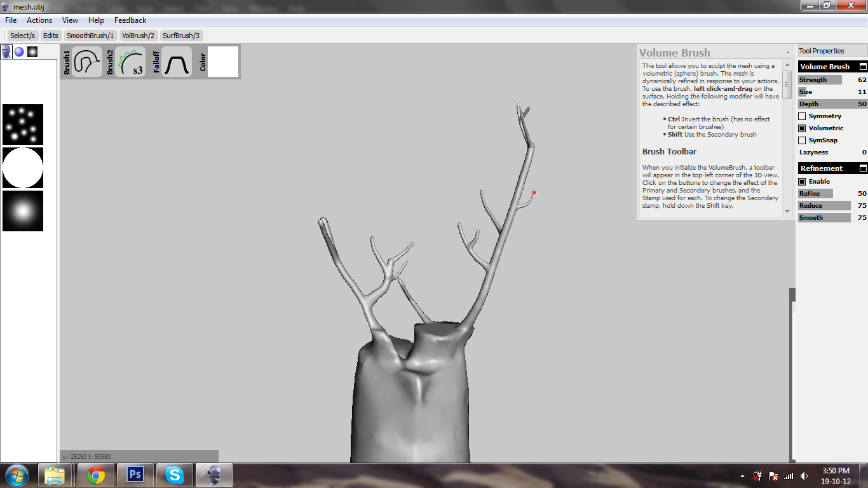Open Skype from the taskbar
The image size is (868, 488).
(174, 475)
